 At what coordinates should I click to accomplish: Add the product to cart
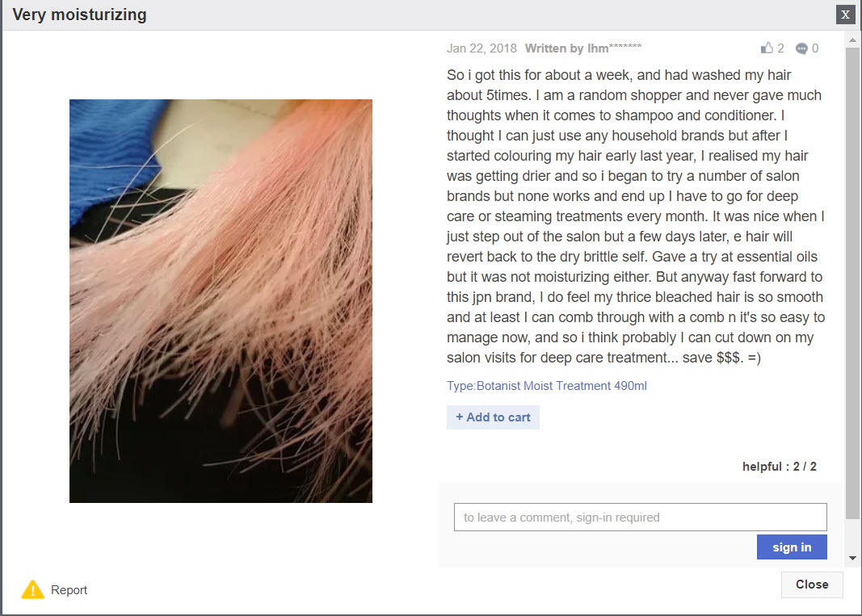[493, 417]
